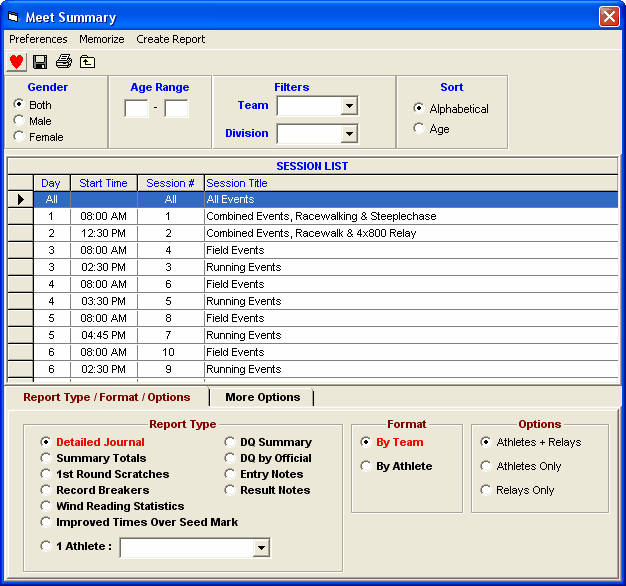Click the minimum Age Range input field
This screenshot has width=626, height=586.
coord(136,108)
